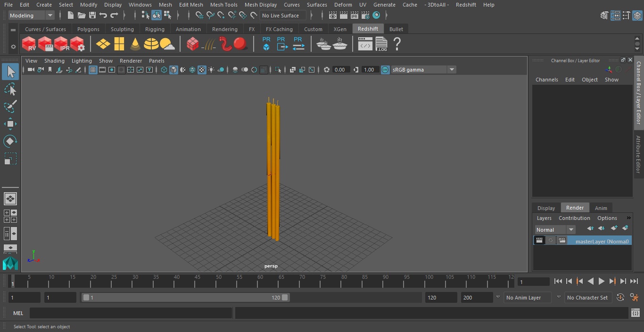This screenshot has width=644, height=332.
Task: Click the Contribution menu in layer editor
Action: (x=574, y=218)
